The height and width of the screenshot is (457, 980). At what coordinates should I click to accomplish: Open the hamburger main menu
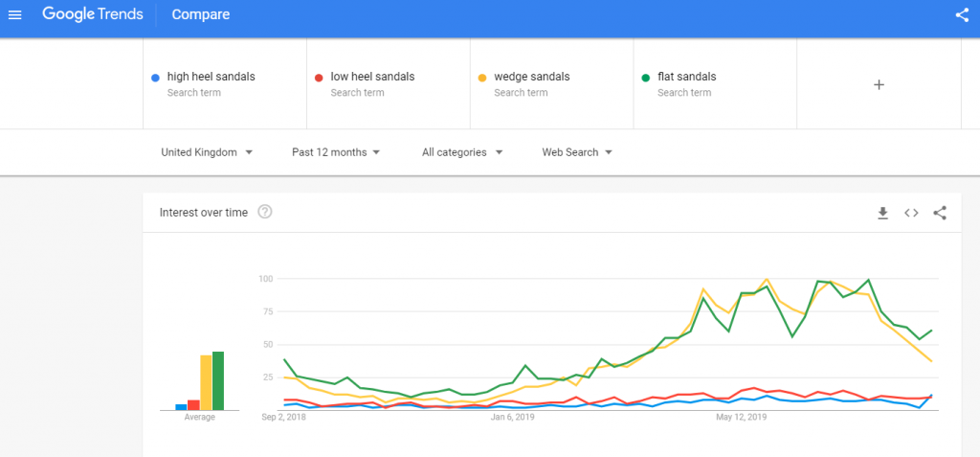(15, 14)
